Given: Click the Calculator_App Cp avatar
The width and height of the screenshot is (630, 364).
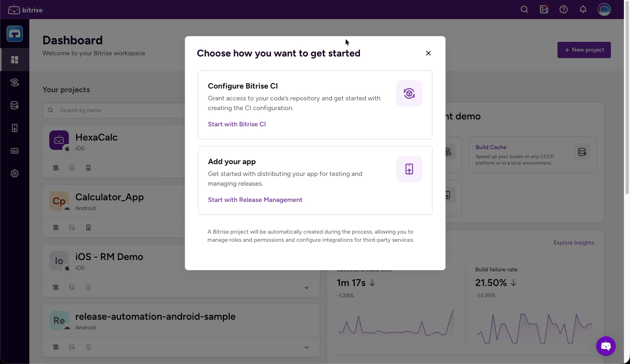Looking at the screenshot, I should [59, 201].
